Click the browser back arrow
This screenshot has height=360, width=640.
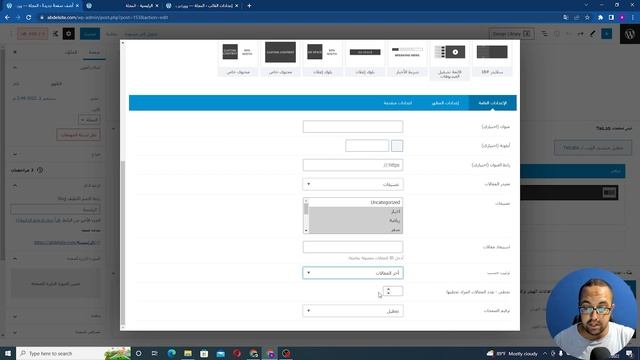(x=7, y=18)
